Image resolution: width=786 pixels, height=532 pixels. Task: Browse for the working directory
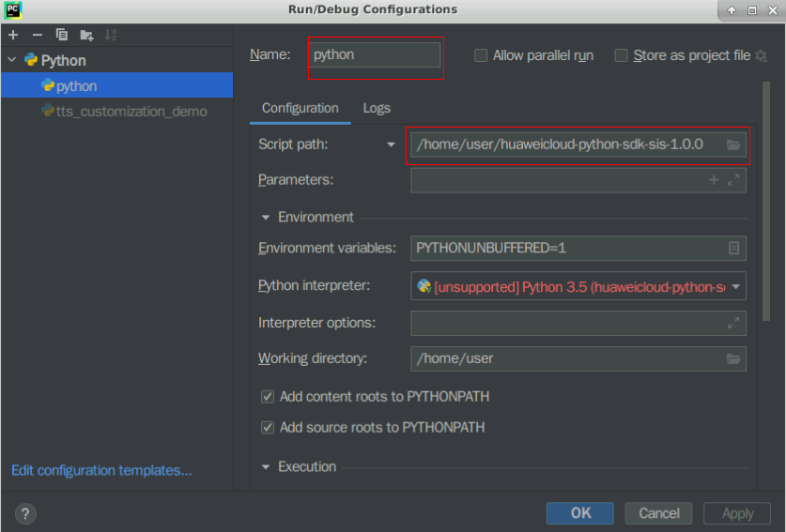tap(733, 358)
